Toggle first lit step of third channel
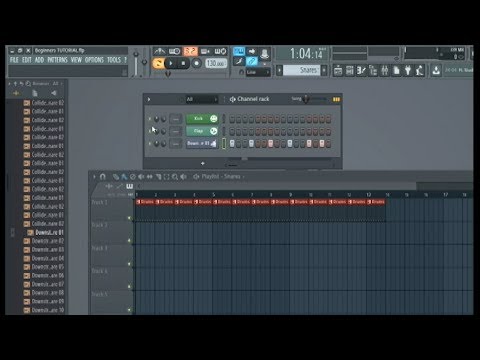The image size is (480, 360). [232, 144]
